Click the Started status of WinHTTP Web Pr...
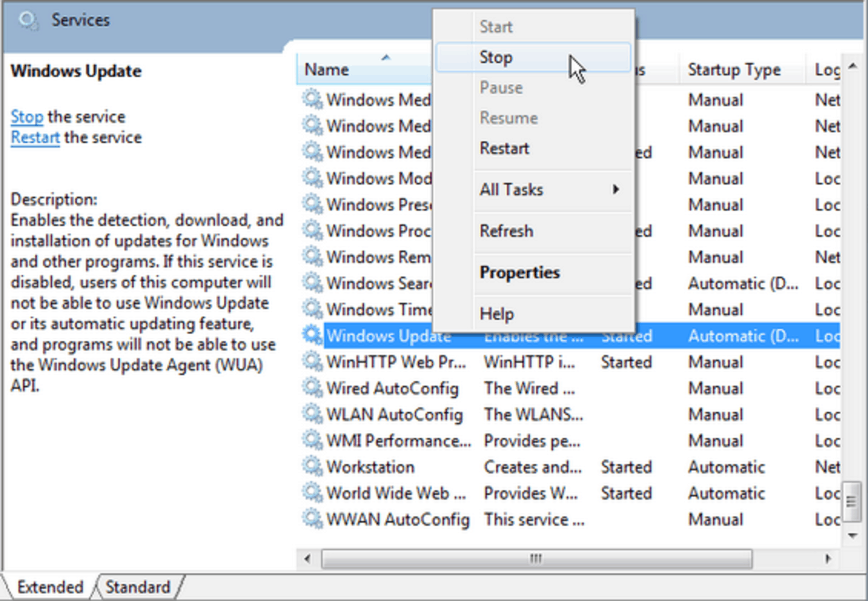868x601 pixels. pos(626,362)
